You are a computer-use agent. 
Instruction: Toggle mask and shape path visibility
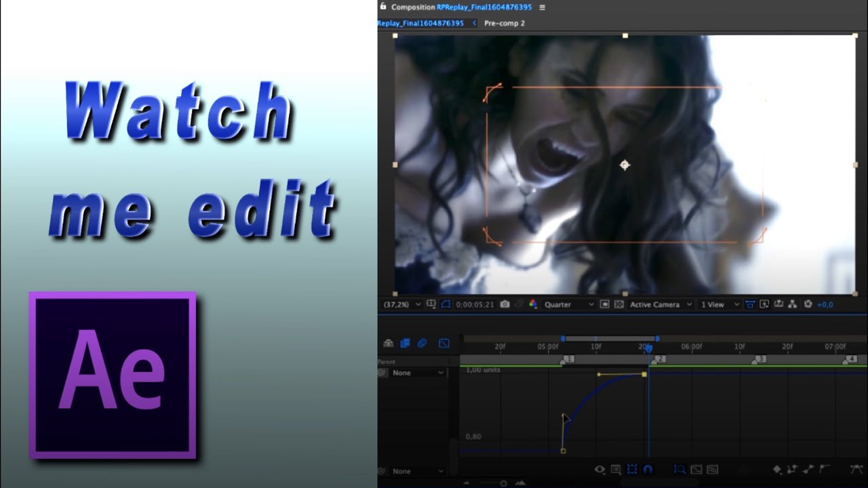(446, 304)
